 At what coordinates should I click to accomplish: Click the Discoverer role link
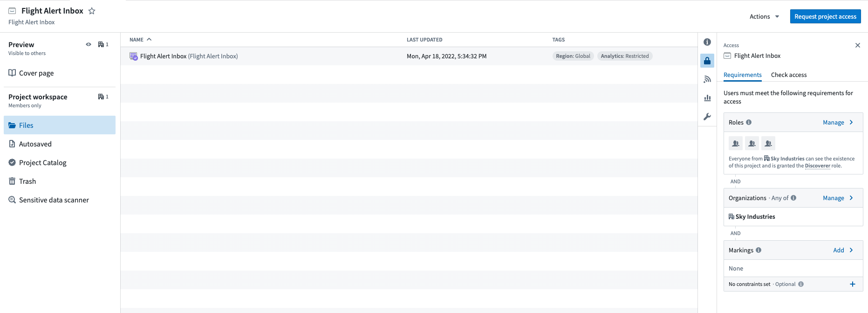818,166
